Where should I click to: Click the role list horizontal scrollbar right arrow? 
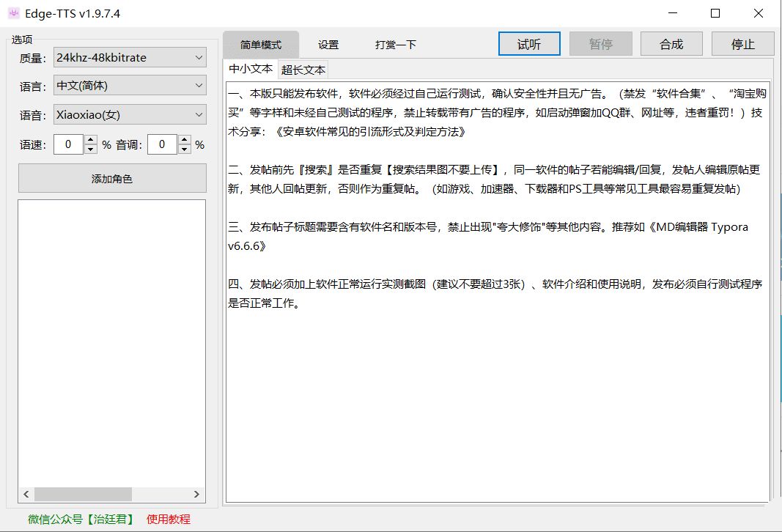[196, 495]
